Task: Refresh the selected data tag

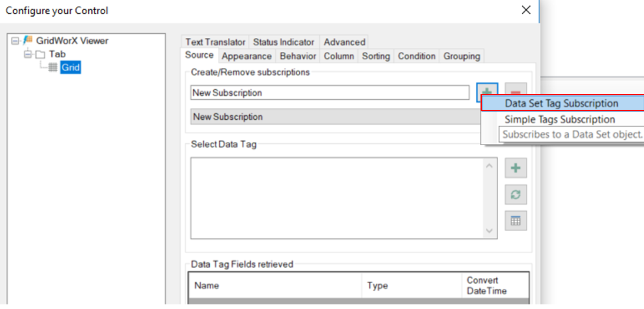Action: [515, 195]
